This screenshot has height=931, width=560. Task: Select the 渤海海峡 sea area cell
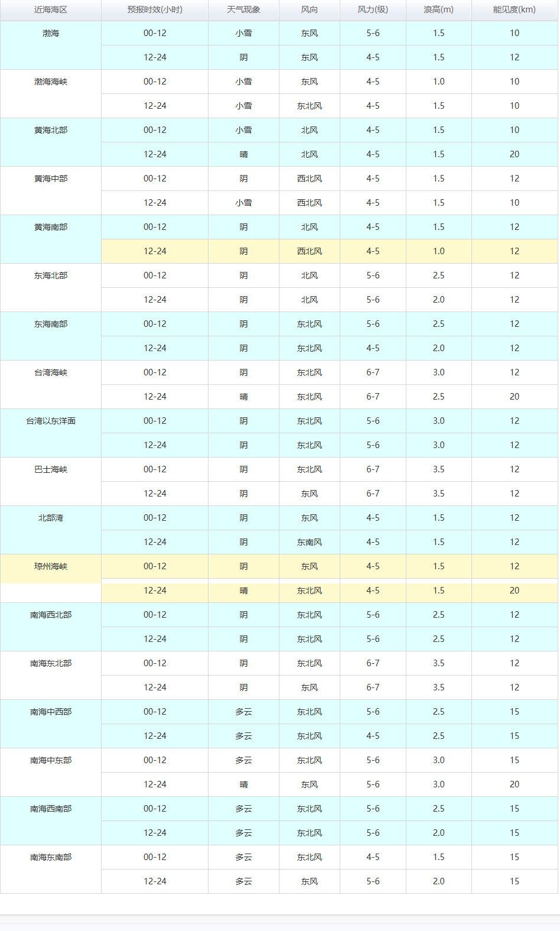(51, 82)
